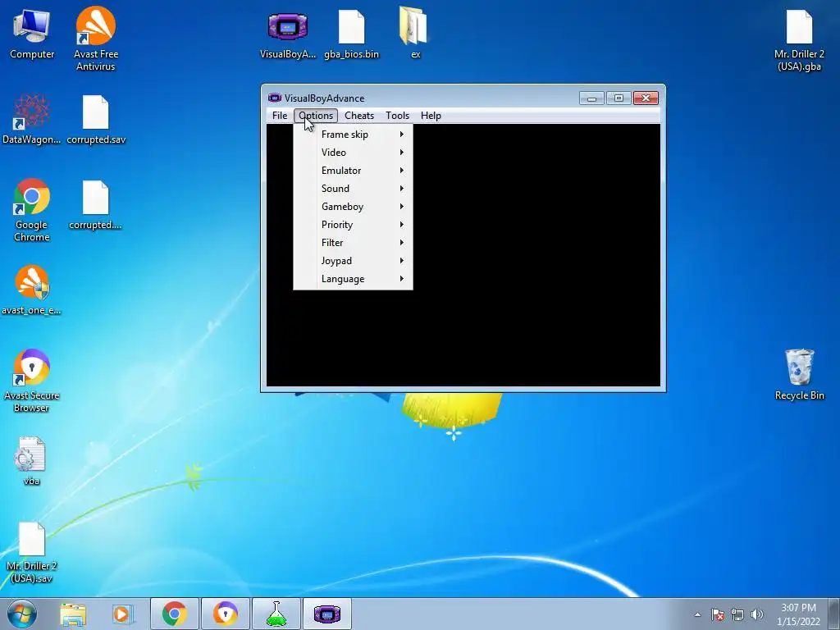
Task: Open the Help menu
Action: [x=431, y=116]
